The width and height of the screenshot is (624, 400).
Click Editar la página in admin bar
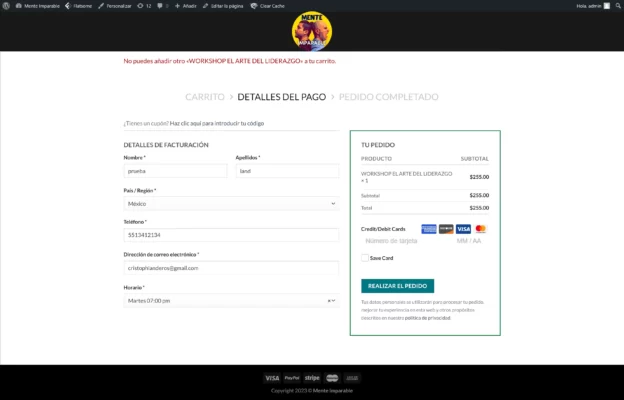224,5
